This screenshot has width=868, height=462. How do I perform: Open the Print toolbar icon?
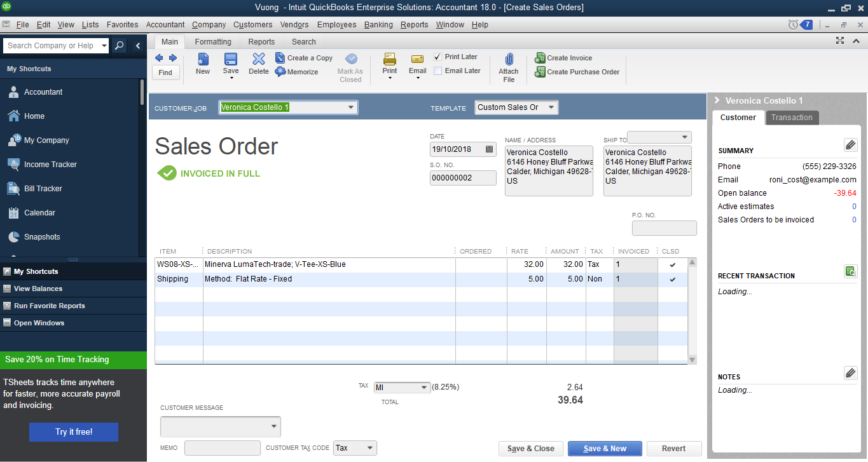point(390,60)
